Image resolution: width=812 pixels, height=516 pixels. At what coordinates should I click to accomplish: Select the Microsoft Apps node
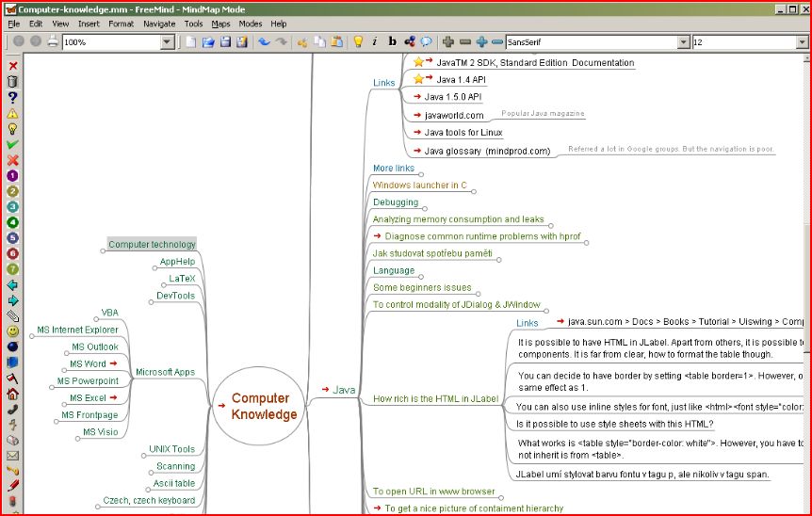click(165, 372)
